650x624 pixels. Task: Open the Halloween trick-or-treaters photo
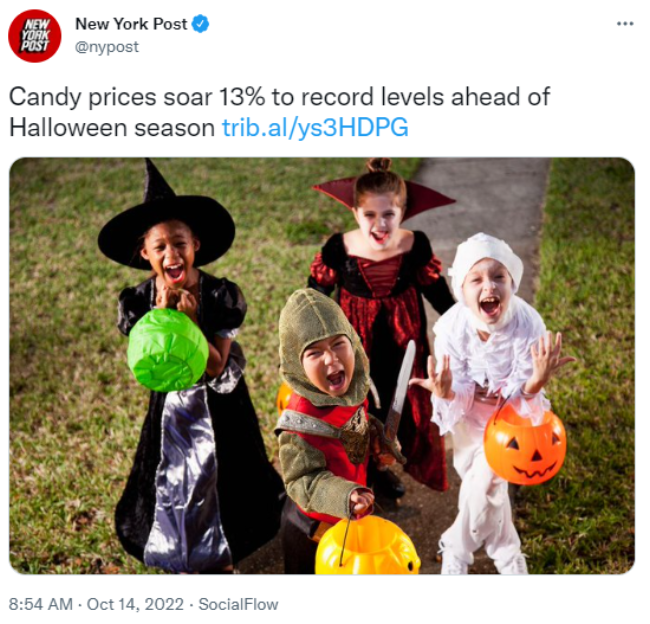(322, 366)
